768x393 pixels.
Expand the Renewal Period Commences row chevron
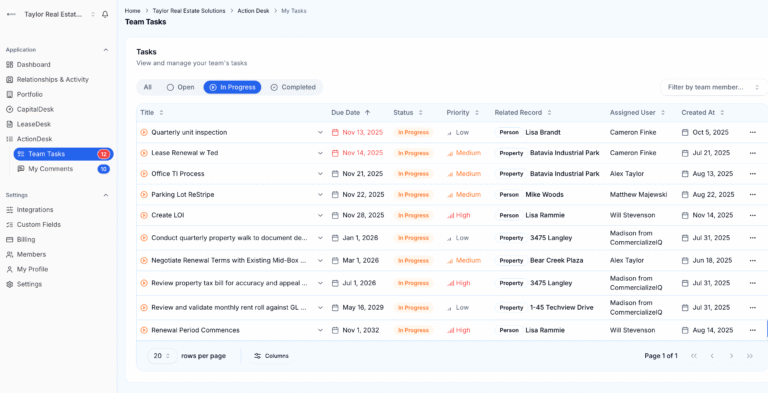pyautogui.click(x=320, y=330)
